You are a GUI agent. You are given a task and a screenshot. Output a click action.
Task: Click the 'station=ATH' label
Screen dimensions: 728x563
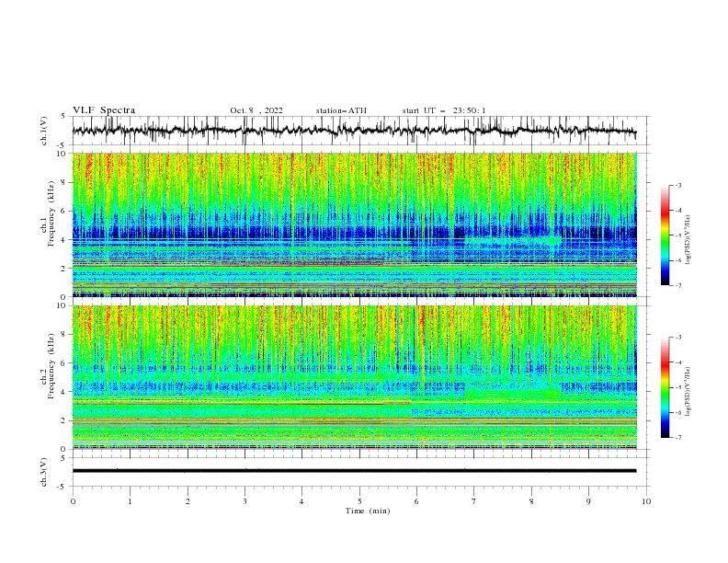coord(341,110)
